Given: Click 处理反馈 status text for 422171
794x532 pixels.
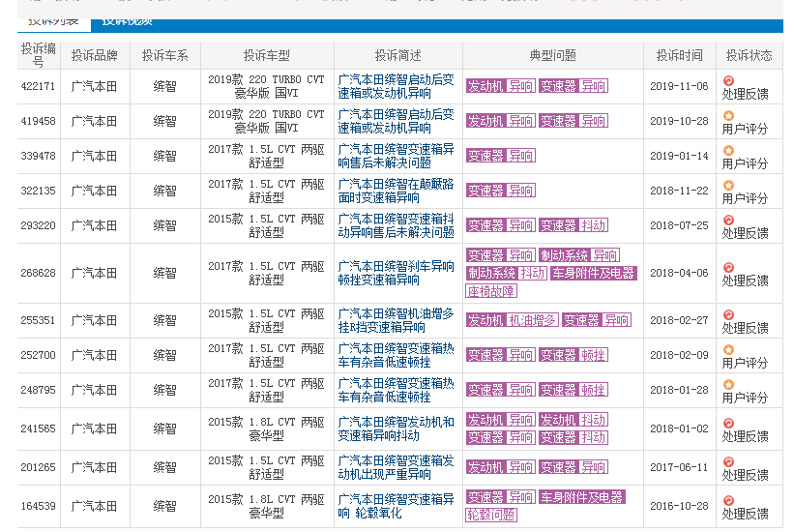Looking at the screenshot, I should [x=745, y=94].
